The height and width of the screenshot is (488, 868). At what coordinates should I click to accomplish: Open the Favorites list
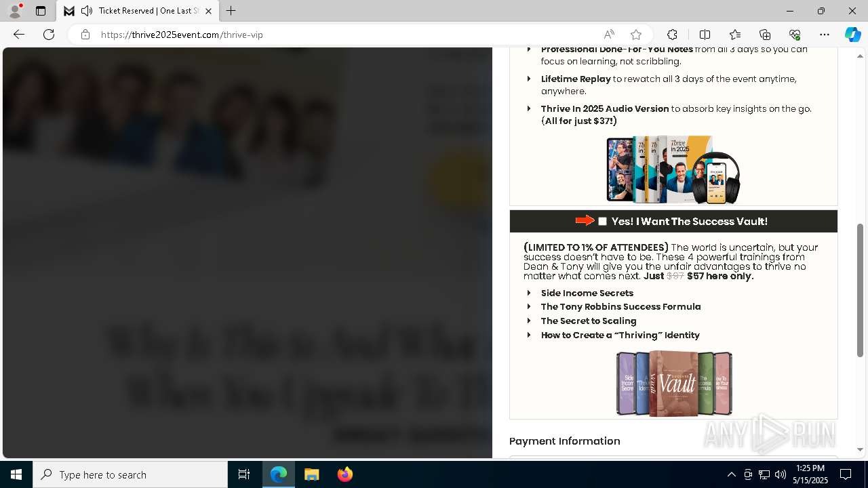735,35
